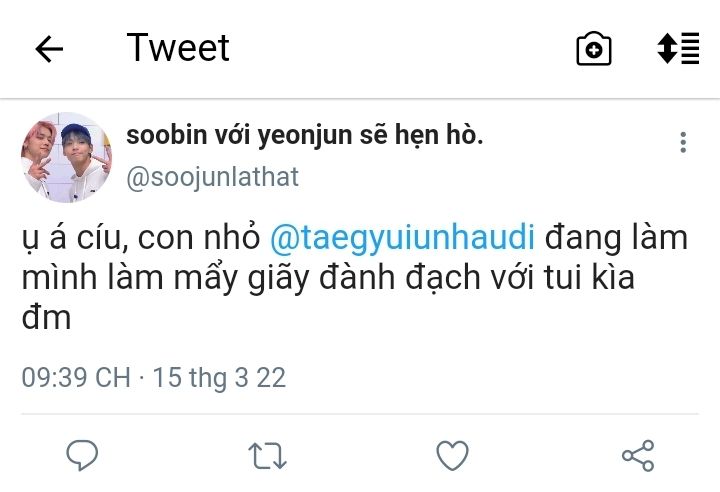Click the 09:39 CH timestamp
This screenshot has width=720, height=492.
[76, 377]
